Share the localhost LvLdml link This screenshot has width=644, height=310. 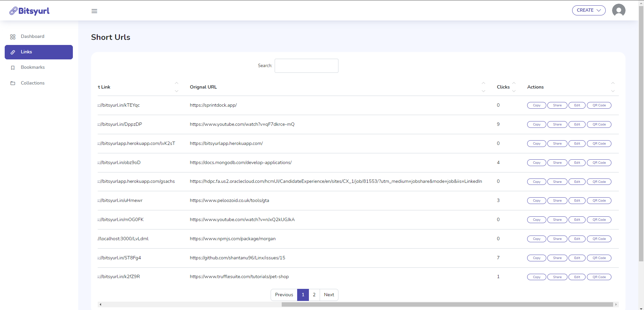(557, 239)
